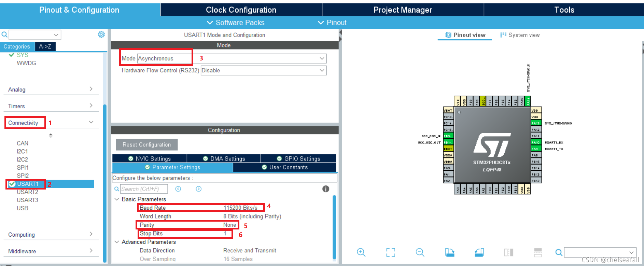Click the PA12 pin on chip
The image size is (644, 266).
click(536, 130)
